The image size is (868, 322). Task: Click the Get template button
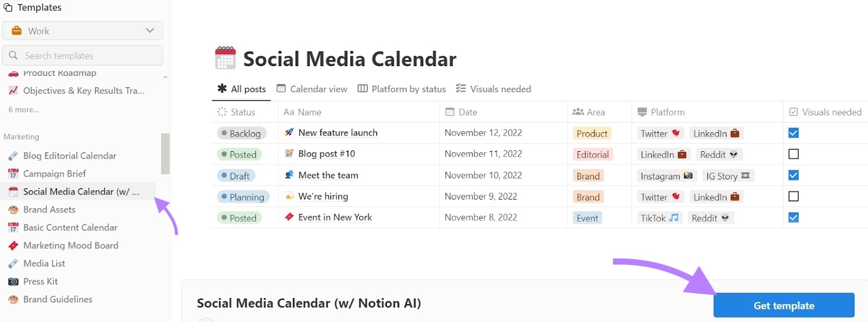coord(783,305)
